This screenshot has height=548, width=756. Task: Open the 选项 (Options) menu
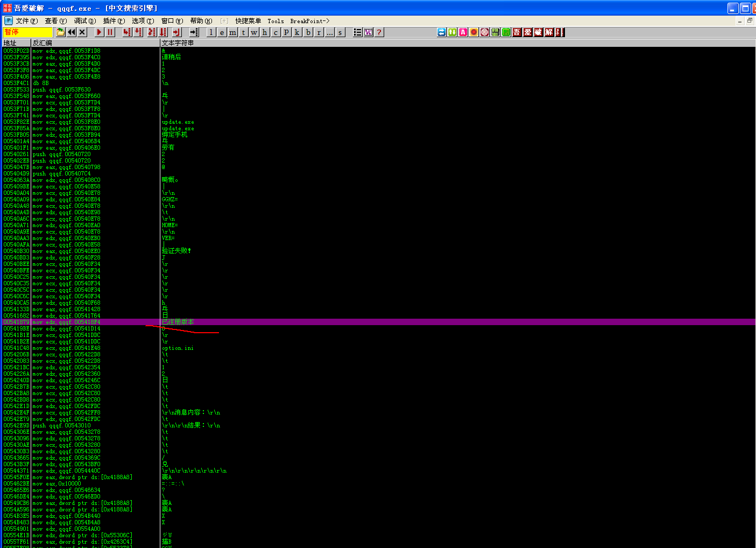click(x=143, y=21)
